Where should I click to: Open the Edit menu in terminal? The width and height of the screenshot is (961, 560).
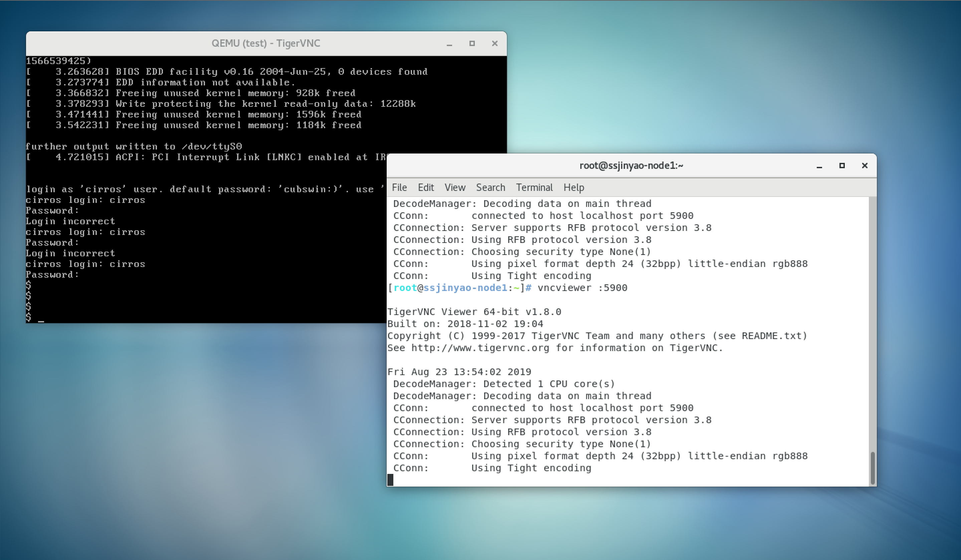[426, 188]
